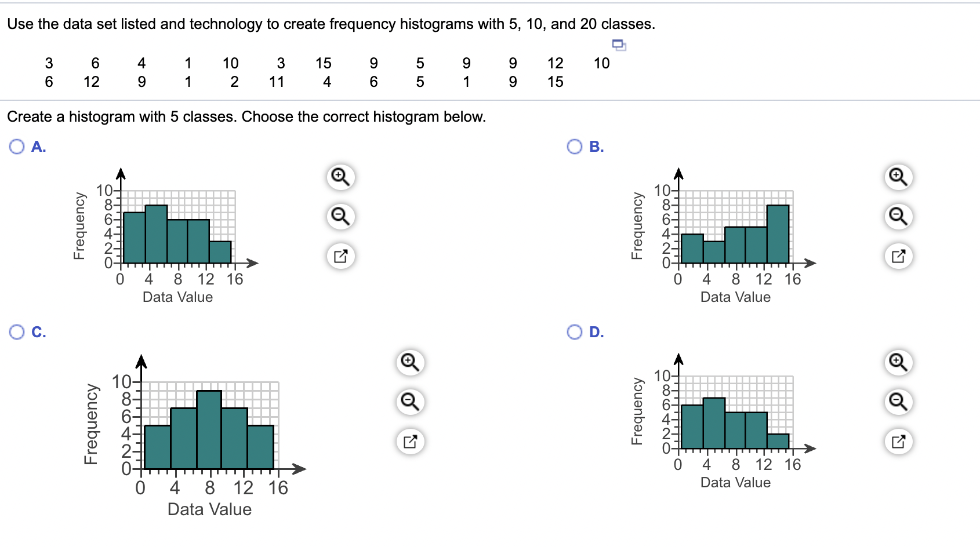The width and height of the screenshot is (980, 547).
Task: Open histogram B in a larger view
Action: tap(898, 255)
